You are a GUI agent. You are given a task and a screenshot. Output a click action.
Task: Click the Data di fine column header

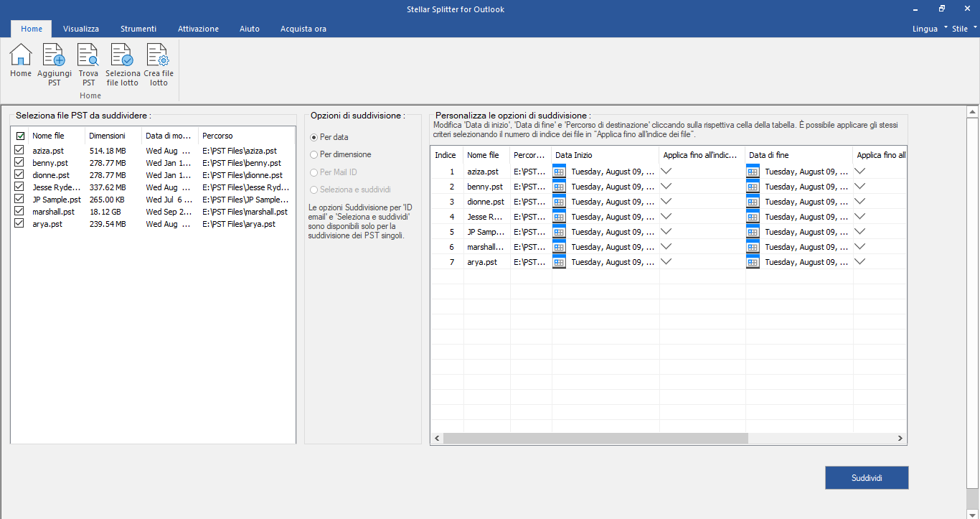798,155
